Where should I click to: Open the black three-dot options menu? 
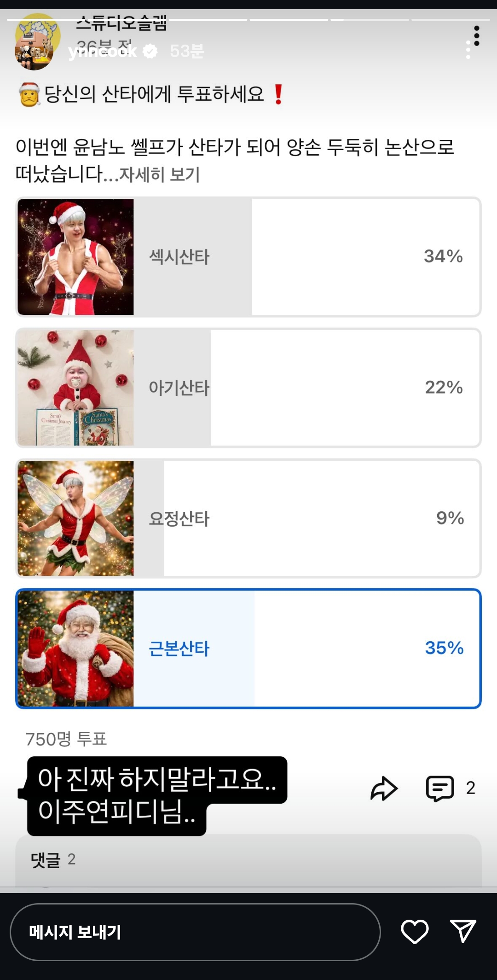(477, 35)
